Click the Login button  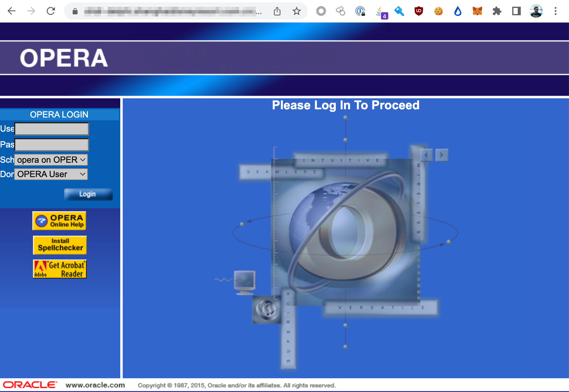pyautogui.click(x=88, y=194)
